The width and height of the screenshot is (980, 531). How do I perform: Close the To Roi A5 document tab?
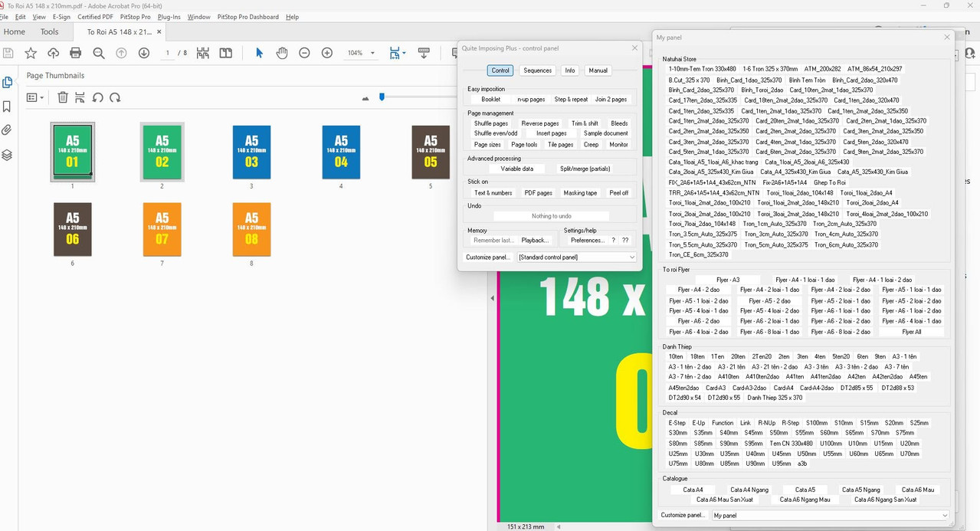[x=159, y=32]
